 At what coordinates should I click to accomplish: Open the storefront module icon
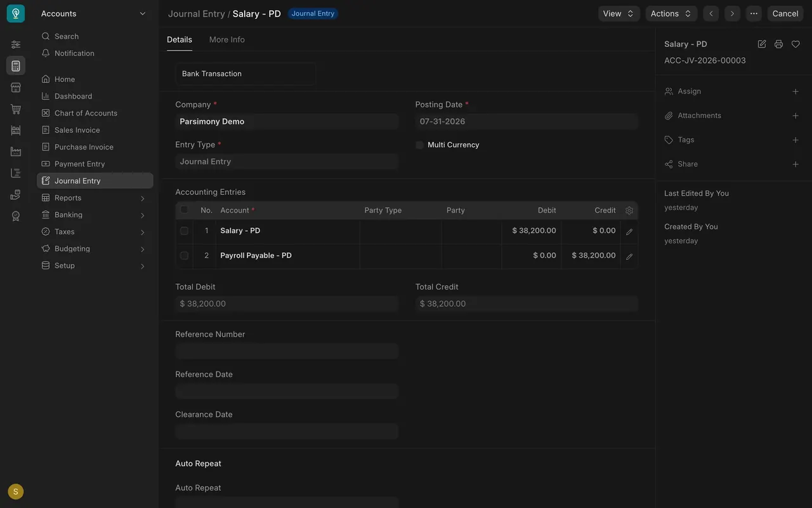pos(16,88)
